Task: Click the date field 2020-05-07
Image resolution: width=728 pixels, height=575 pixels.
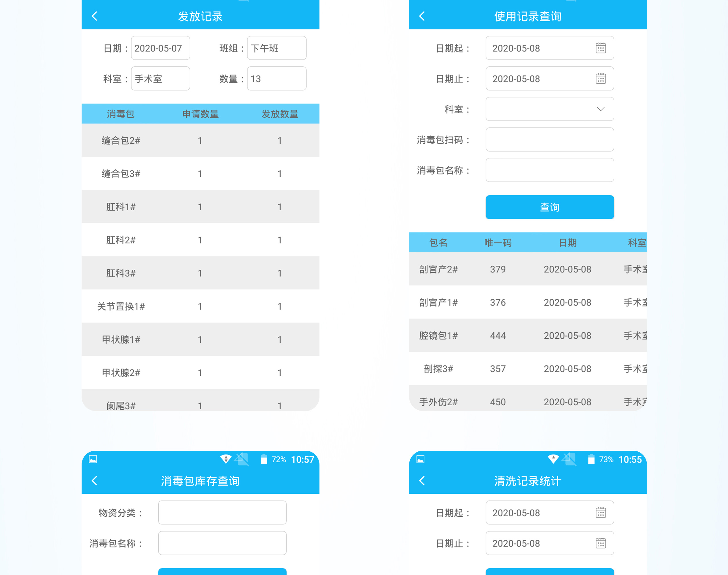Action: tap(160, 48)
